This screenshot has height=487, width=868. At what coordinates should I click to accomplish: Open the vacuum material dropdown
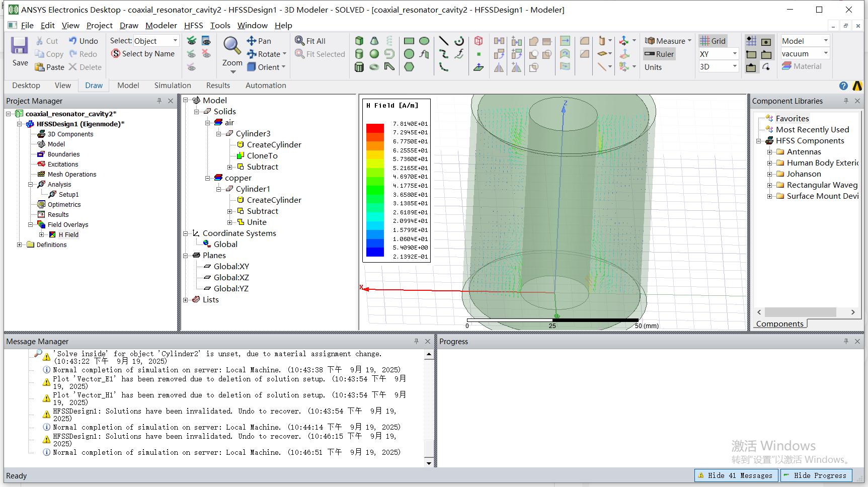[x=826, y=53]
